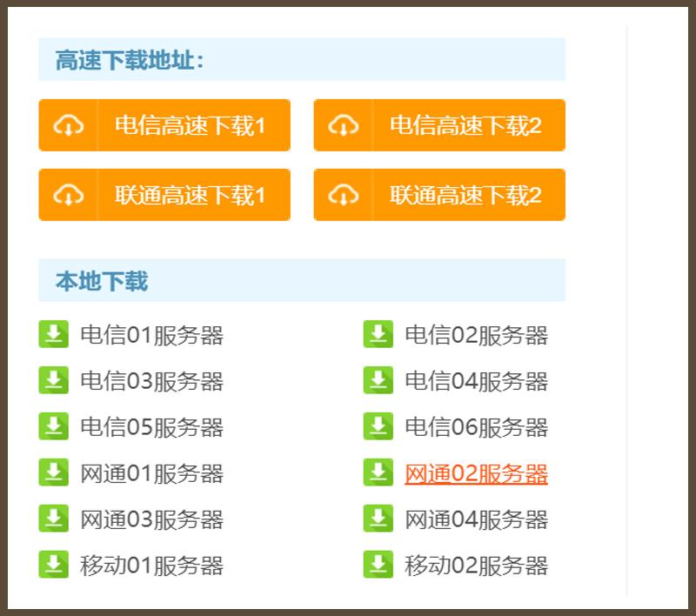The height and width of the screenshot is (616, 696).
Task: Open the 移动02服务器 download link
Action: point(476,566)
